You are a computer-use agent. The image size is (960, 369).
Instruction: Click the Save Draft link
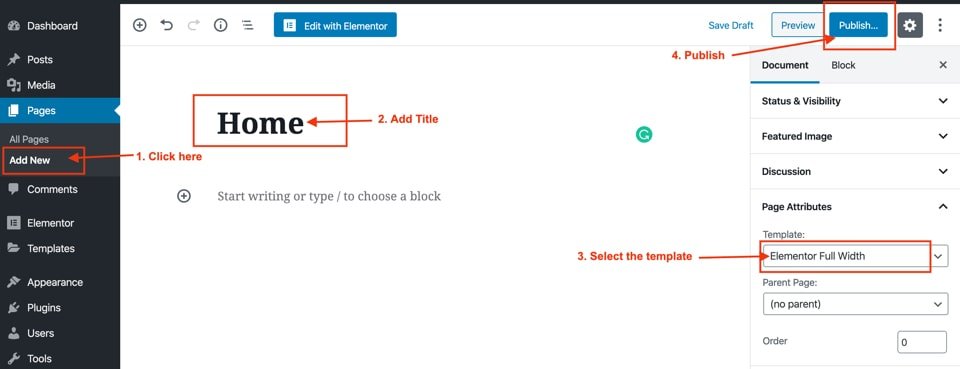[x=731, y=25]
